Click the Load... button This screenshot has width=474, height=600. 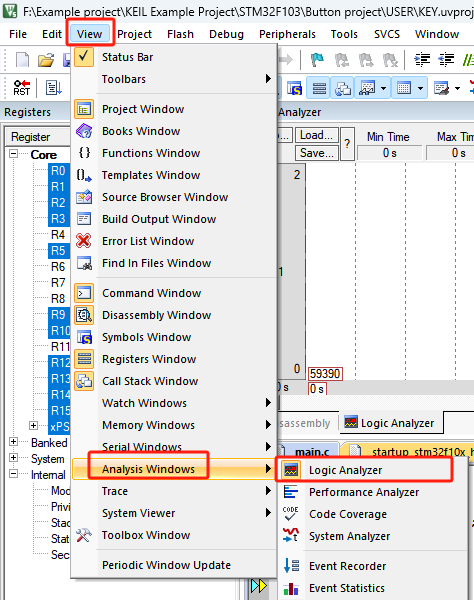coord(316,135)
